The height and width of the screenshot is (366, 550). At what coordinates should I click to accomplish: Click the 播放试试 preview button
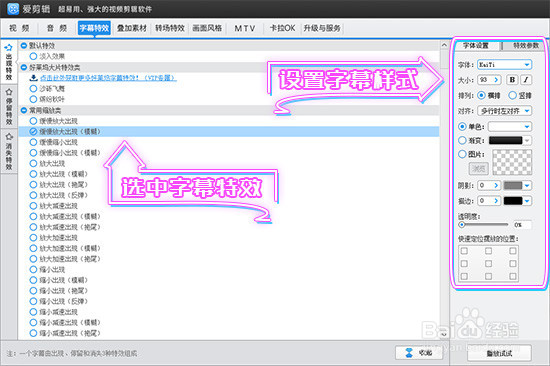coord(499,353)
